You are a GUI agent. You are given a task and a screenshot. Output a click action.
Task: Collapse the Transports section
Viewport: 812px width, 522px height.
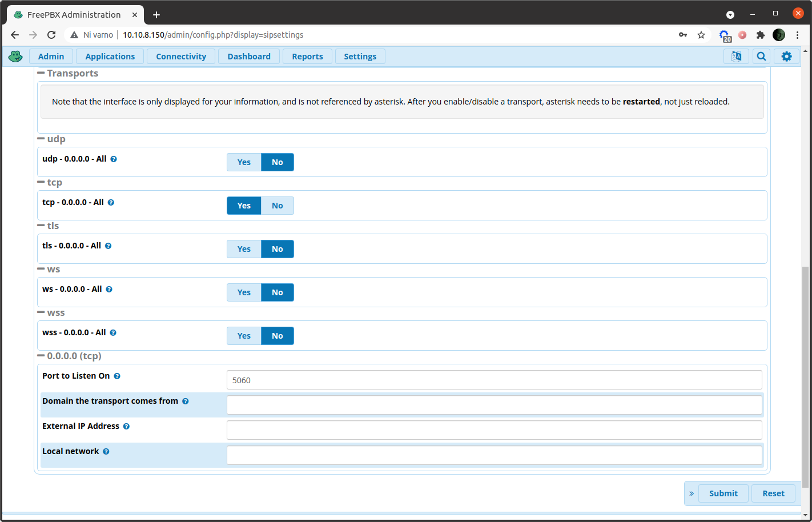click(x=41, y=73)
